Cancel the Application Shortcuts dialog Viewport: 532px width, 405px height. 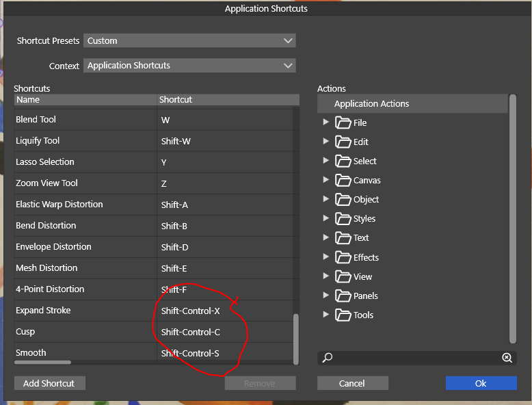352,383
